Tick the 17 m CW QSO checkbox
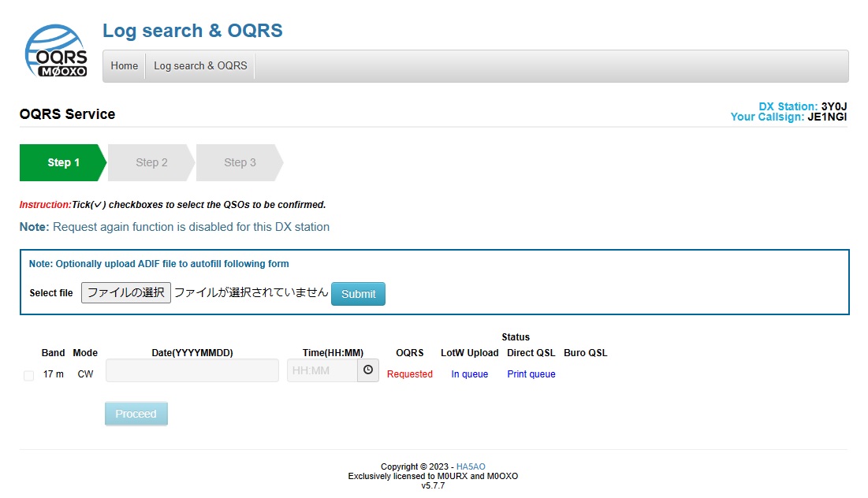The image size is (868, 498). (29, 376)
